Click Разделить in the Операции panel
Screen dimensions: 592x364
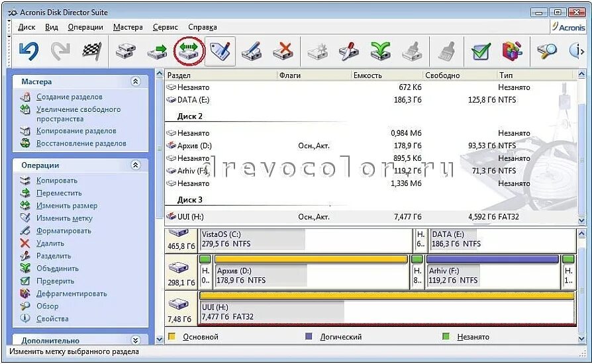[x=54, y=255]
